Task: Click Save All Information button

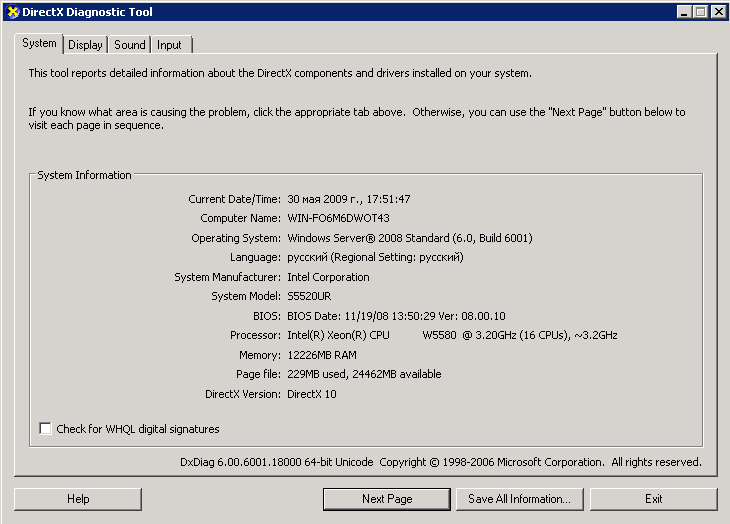Action: tap(520, 499)
